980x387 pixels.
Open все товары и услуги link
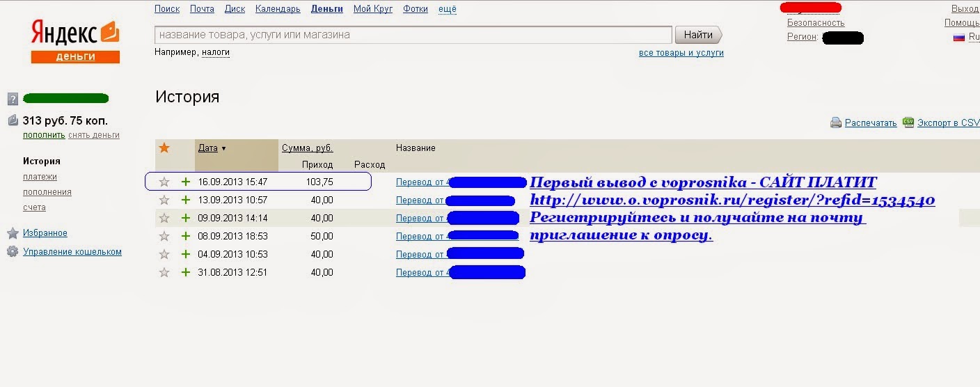click(x=681, y=53)
